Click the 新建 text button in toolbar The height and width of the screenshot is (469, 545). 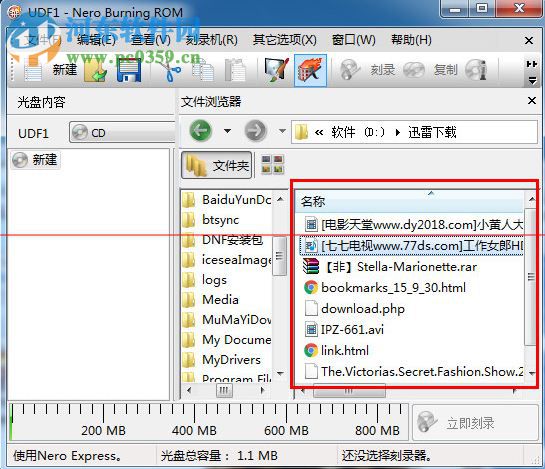click(65, 70)
